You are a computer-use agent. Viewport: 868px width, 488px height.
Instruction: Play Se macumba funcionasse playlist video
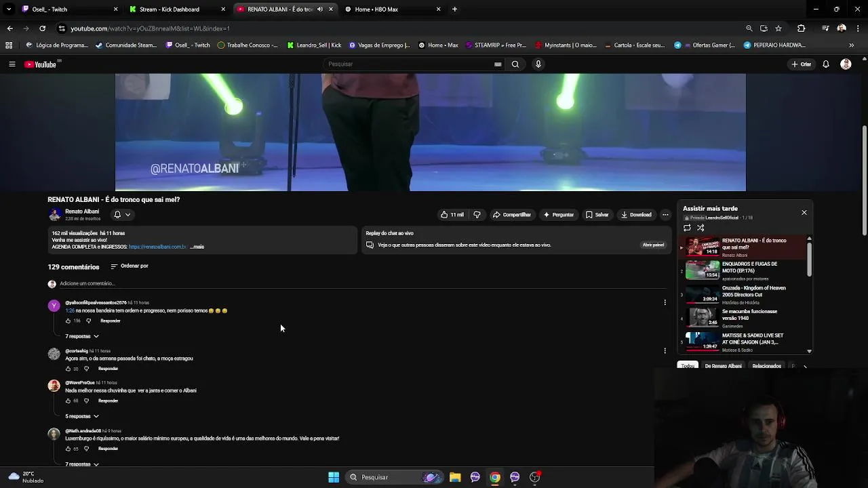[744, 318]
